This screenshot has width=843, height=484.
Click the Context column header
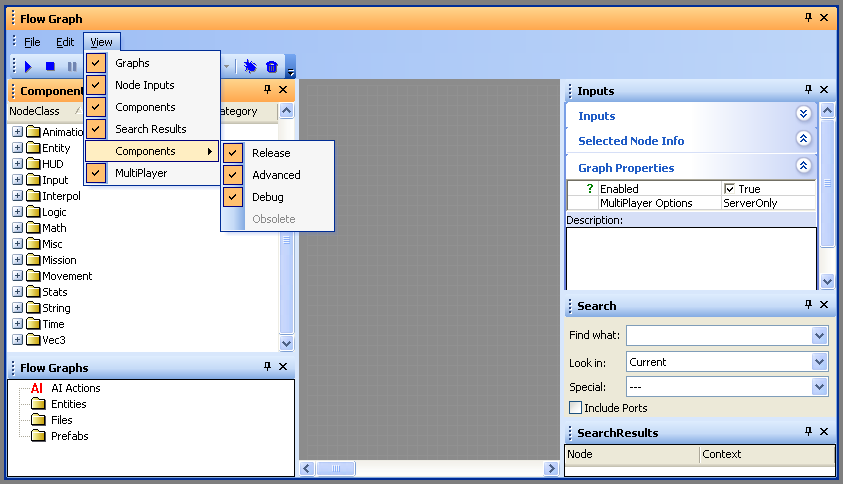tap(767, 454)
